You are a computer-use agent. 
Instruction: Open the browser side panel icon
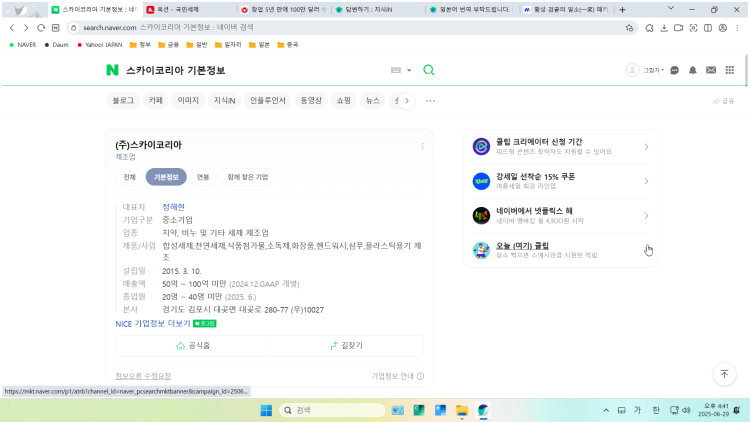(708, 28)
